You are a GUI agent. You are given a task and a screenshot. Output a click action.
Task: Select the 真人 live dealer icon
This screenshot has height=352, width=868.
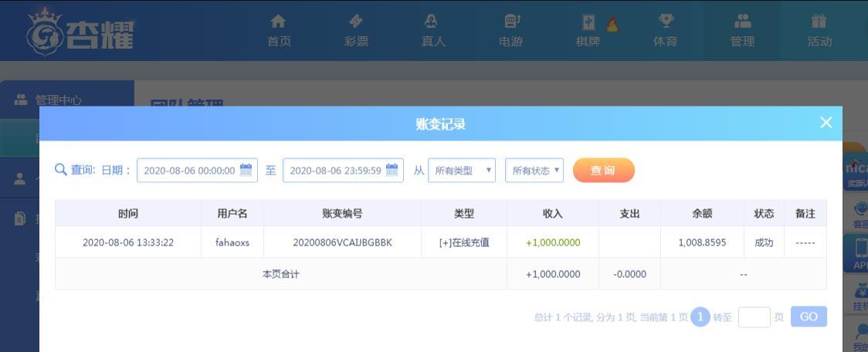point(433,22)
